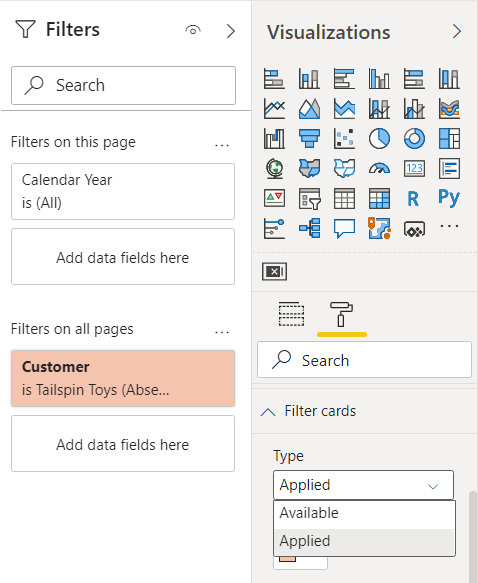Select the R script visual icon
The width and height of the screenshot is (478, 583).
413,199
